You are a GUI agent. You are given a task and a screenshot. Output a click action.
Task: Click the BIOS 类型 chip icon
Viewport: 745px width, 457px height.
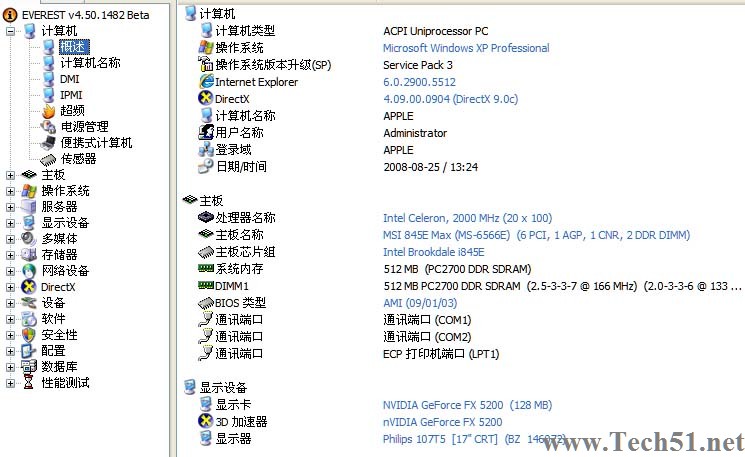tap(206, 303)
